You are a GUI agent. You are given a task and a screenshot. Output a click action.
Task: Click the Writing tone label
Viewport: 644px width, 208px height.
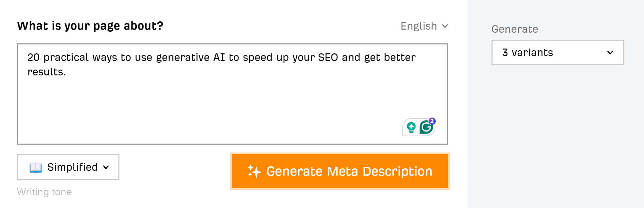44,192
